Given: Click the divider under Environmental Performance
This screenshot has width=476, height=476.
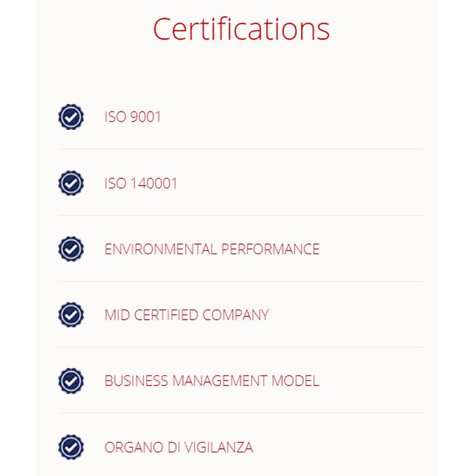Looking at the screenshot, I should tap(241, 282).
